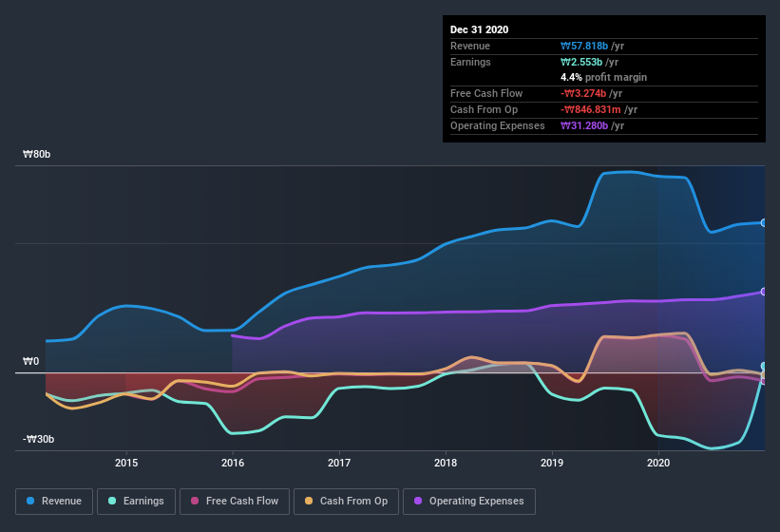
Task: Select the 2017 x-axis label
Action: point(339,463)
